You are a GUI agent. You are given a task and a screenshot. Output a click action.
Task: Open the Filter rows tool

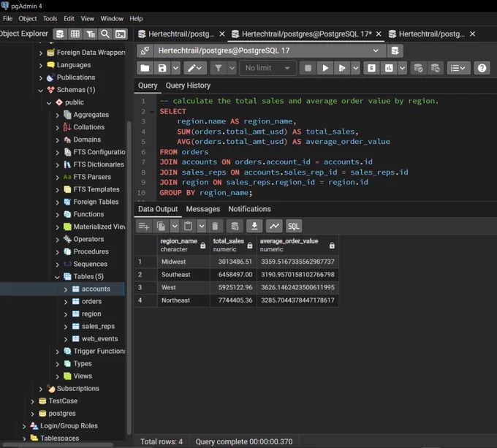pyautogui.click(x=219, y=68)
